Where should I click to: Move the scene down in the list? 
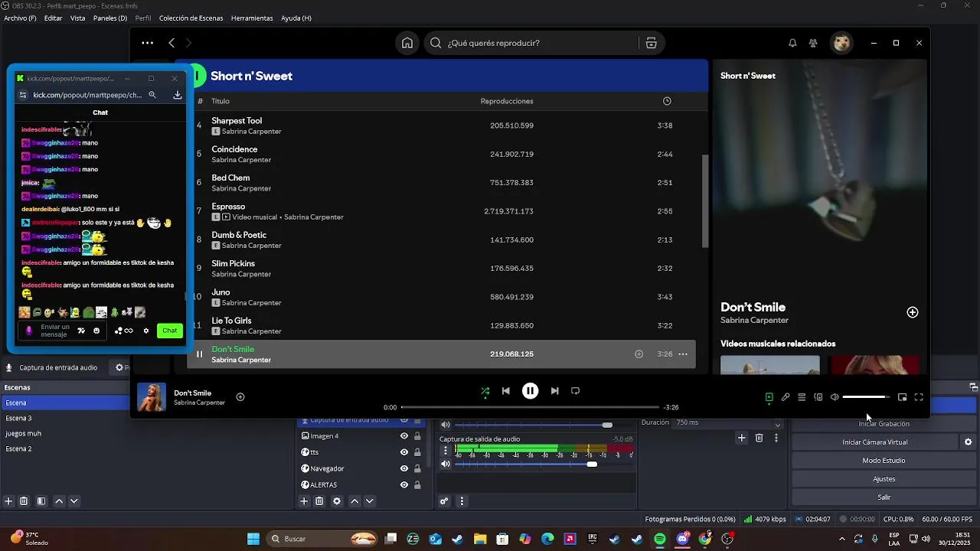click(74, 501)
